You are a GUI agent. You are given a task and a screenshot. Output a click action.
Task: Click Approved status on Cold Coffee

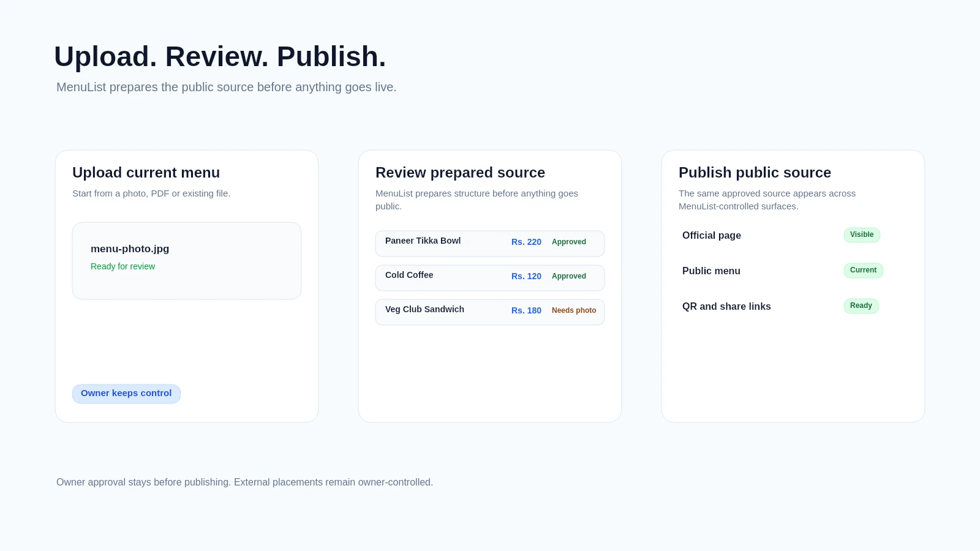[569, 276]
